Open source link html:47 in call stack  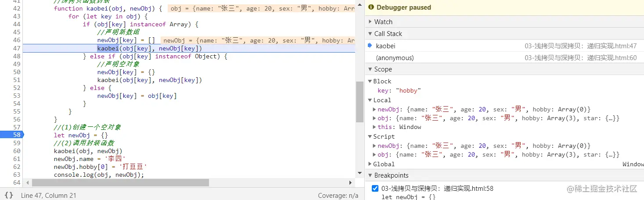580,46
